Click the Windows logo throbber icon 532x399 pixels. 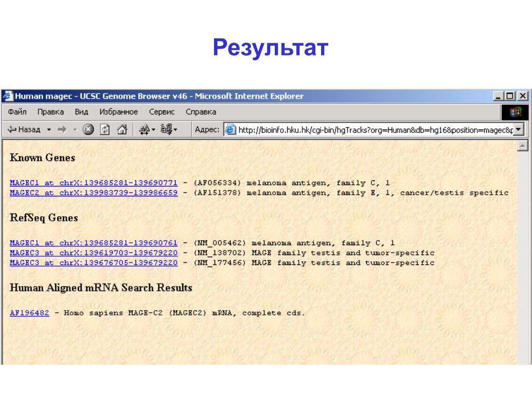coord(515,112)
